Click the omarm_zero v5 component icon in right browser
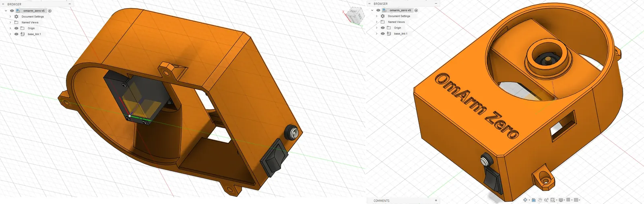Screen dimensions: 644x204 coord(384,10)
